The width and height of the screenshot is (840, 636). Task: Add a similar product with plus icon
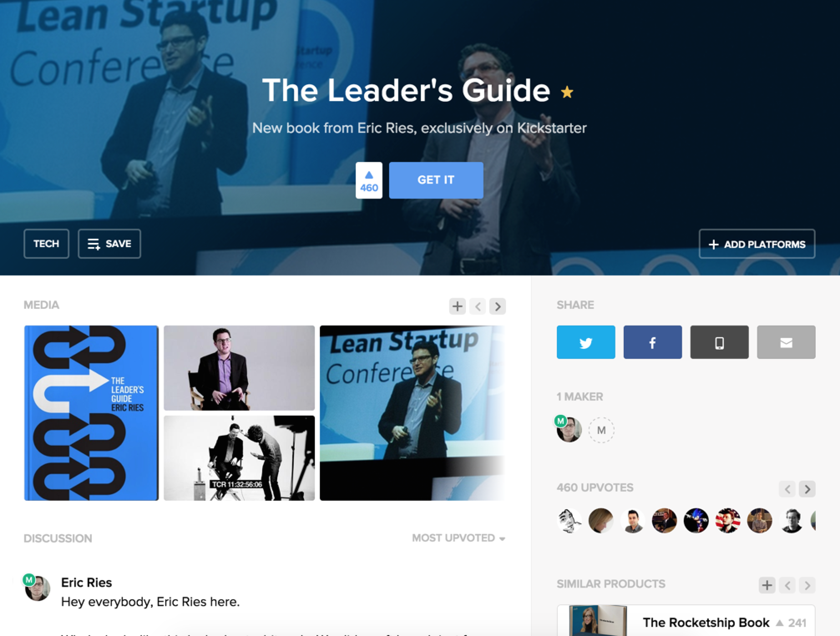tap(767, 585)
